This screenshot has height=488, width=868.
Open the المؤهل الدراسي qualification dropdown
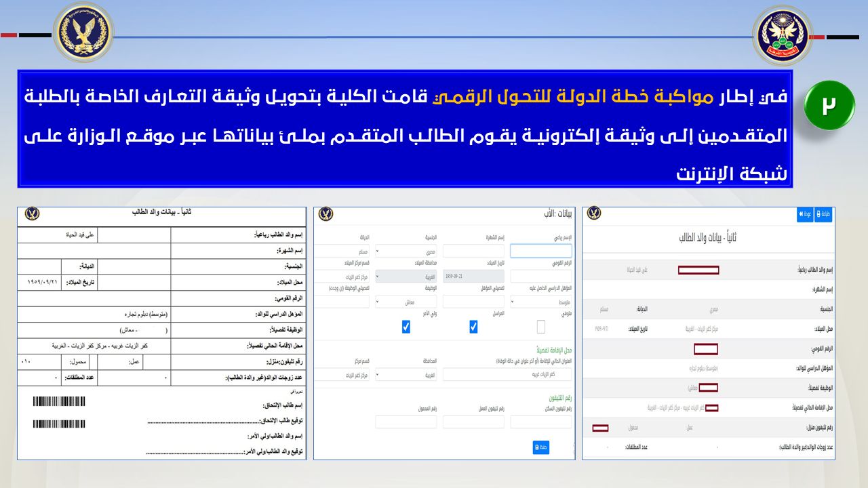540,302
